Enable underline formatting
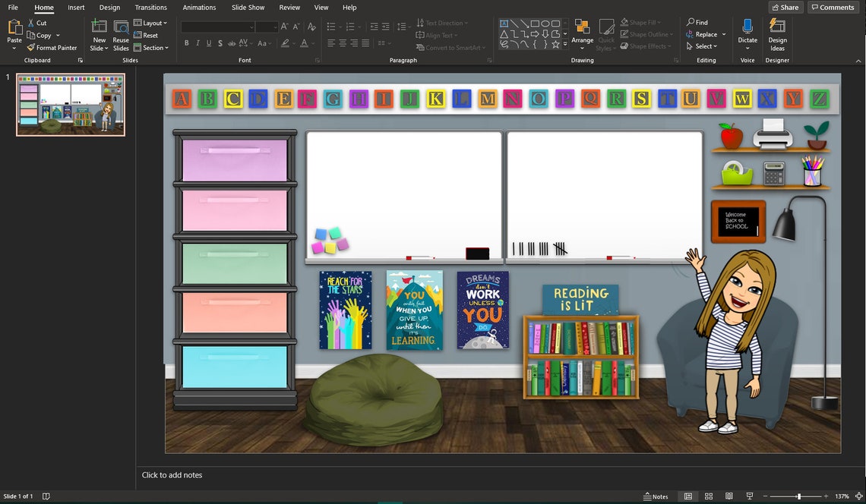The image size is (866, 504). [208, 43]
